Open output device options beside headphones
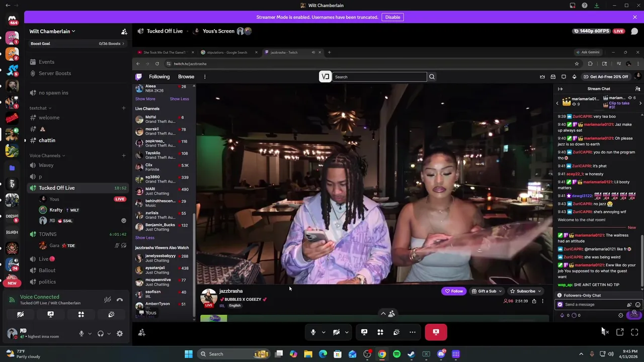644x362 pixels. [x=109, y=333]
